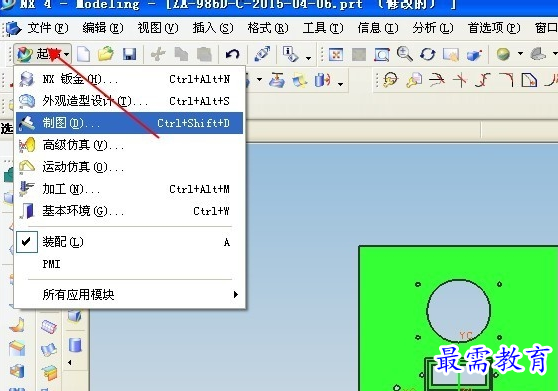Click the blue cylinder feature icon

coord(75,345)
